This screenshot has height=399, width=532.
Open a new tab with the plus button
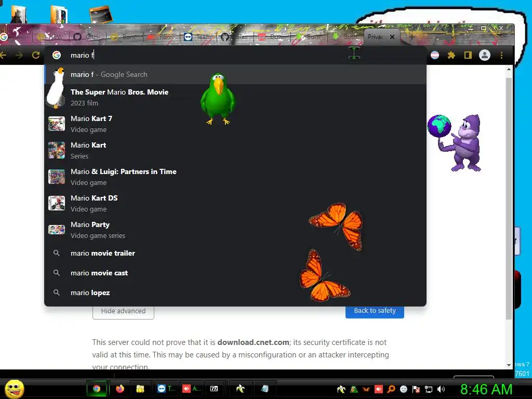pyautogui.click(x=411, y=37)
